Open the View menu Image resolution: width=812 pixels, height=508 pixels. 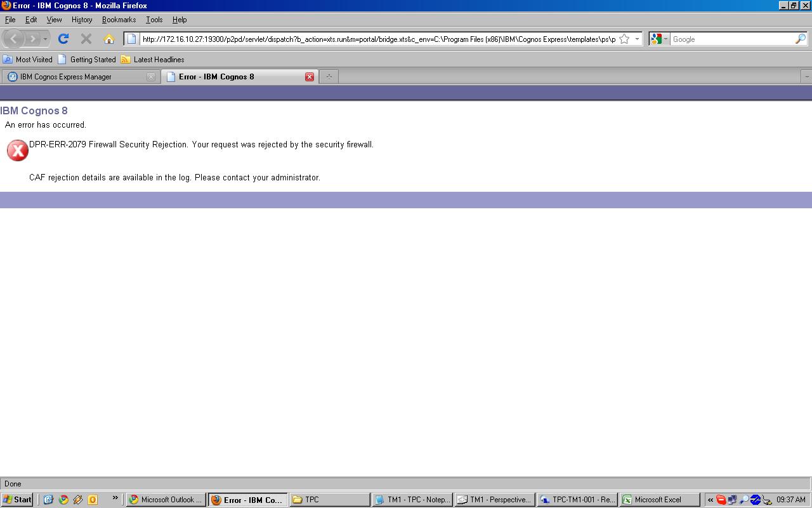point(54,20)
